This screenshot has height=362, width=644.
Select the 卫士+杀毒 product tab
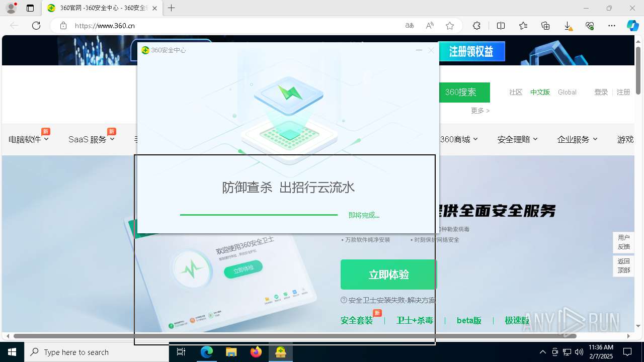(415, 320)
